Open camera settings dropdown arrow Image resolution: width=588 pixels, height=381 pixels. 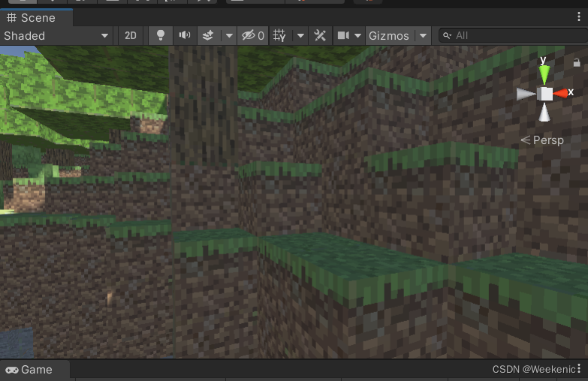click(x=357, y=35)
